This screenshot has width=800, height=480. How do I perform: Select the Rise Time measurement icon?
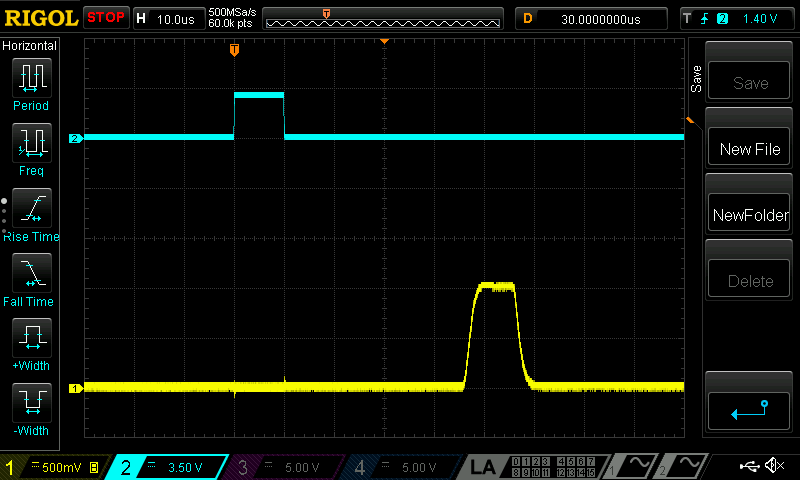pos(32,208)
